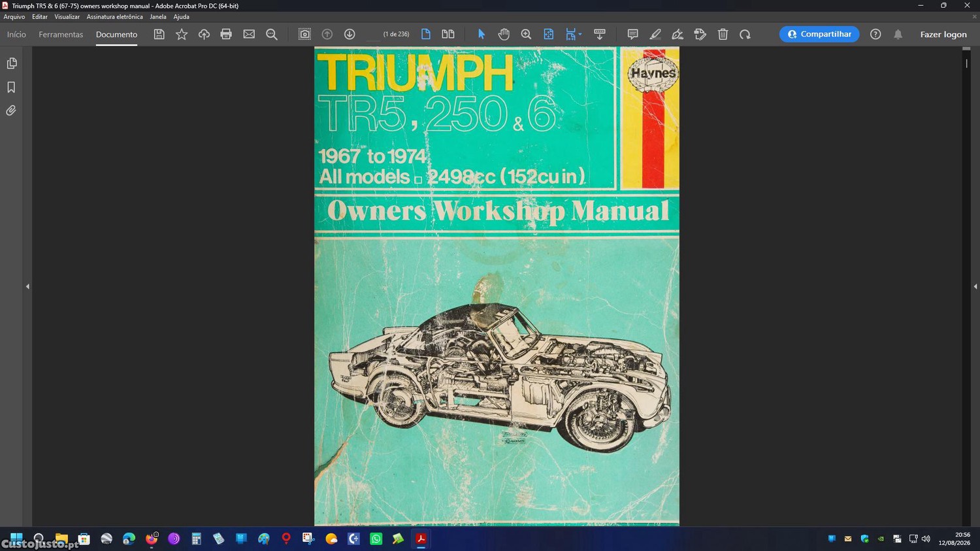Open the sign document pen tool

(x=678, y=34)
